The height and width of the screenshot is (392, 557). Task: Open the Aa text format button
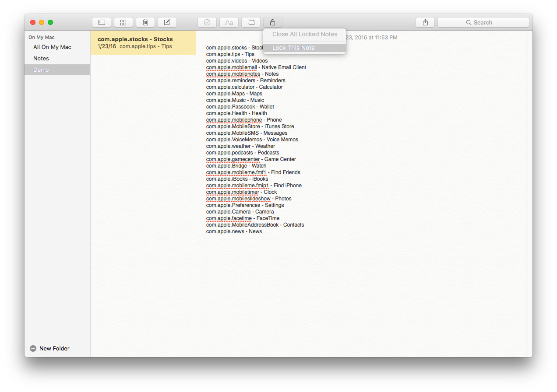pyautogui.click(x=229, y=22)
